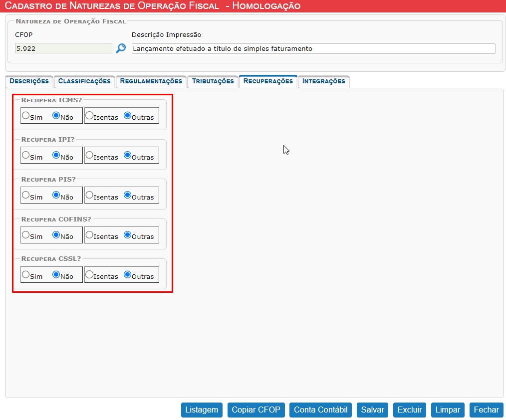The height and width of the screenshot is (420, 506).
Task: Select the Recuperações tab
Action: [268, 81]
